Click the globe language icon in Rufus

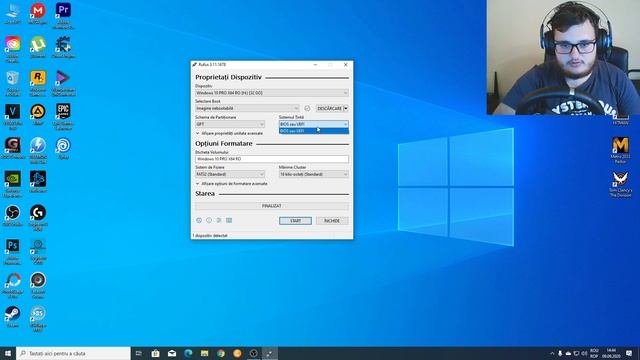click(199, 220)
